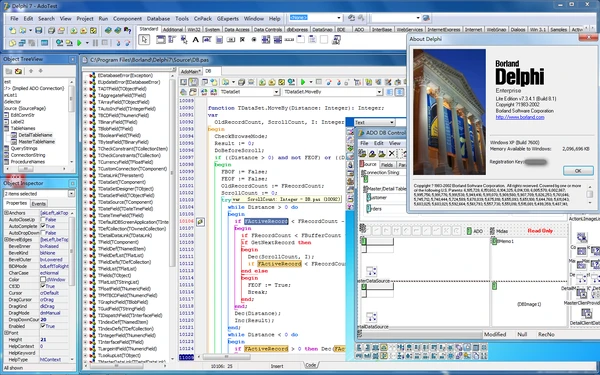Click the Pause button in debug toolbar

(95, 43)
